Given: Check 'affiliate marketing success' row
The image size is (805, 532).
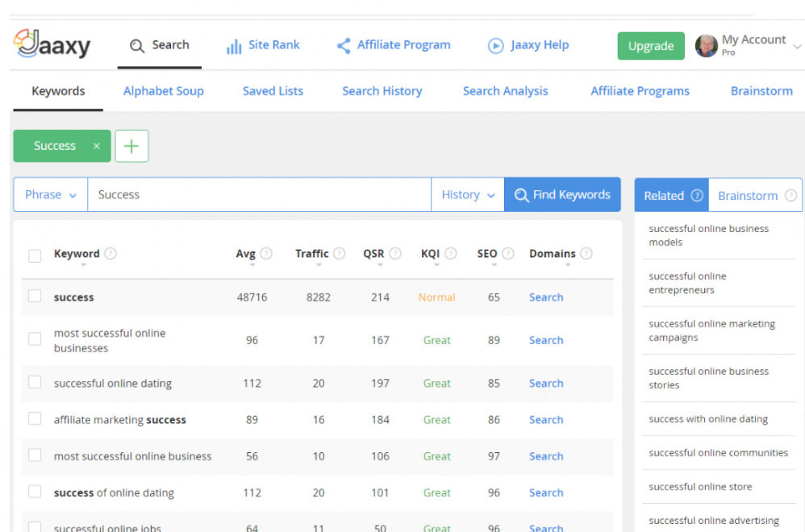Looking at the screenshot, I should 35,418.
